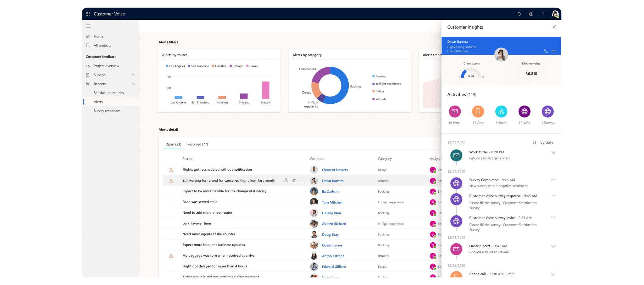Open the app launcher waffle icon
Image resolution: width=644 pixels, height=285 pixels.
tap(88, 14)
